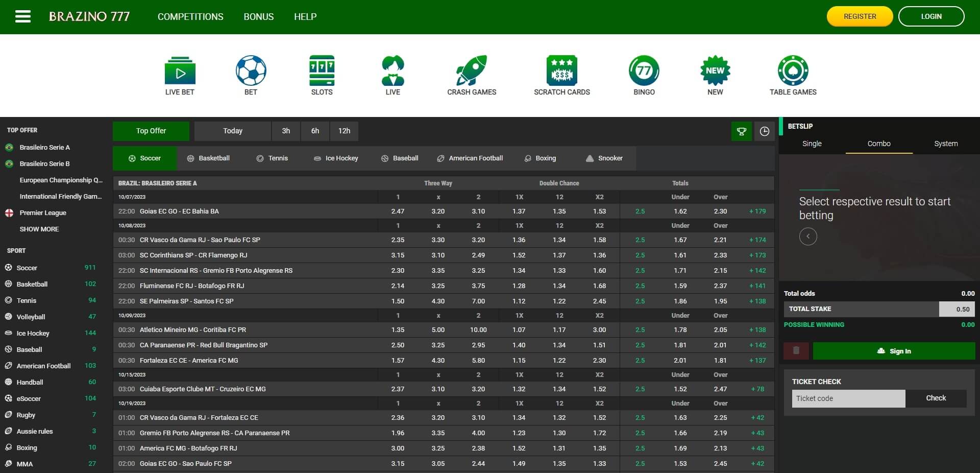Screen dimensions: 980x473
Task: Click the Ticket code input field
Action: 848,398
